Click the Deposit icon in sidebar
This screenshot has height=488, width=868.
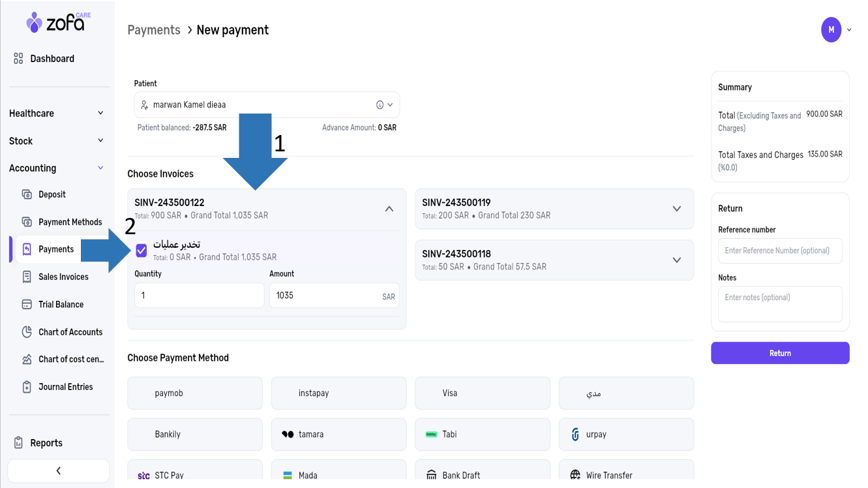coord(27,194)
